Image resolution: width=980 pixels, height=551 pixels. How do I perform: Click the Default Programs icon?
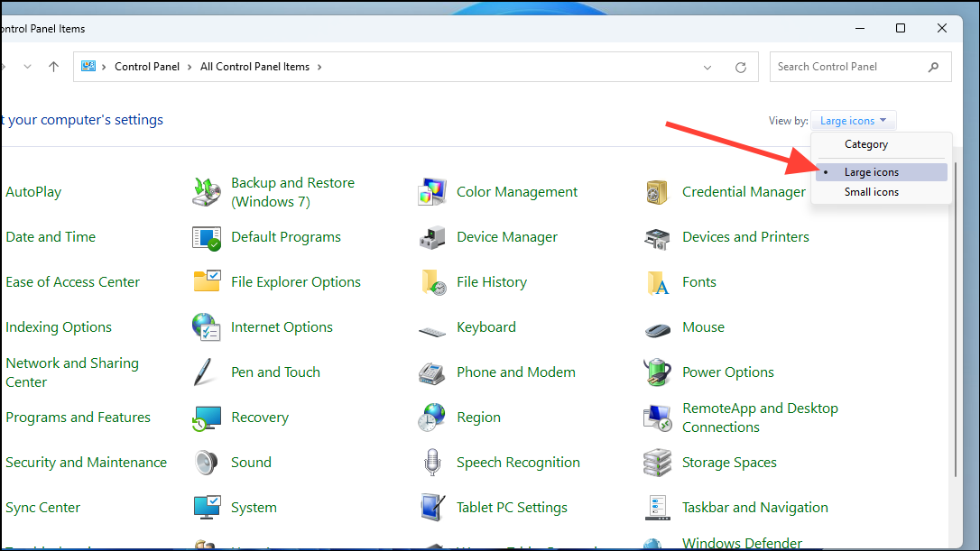pos(207,237)
